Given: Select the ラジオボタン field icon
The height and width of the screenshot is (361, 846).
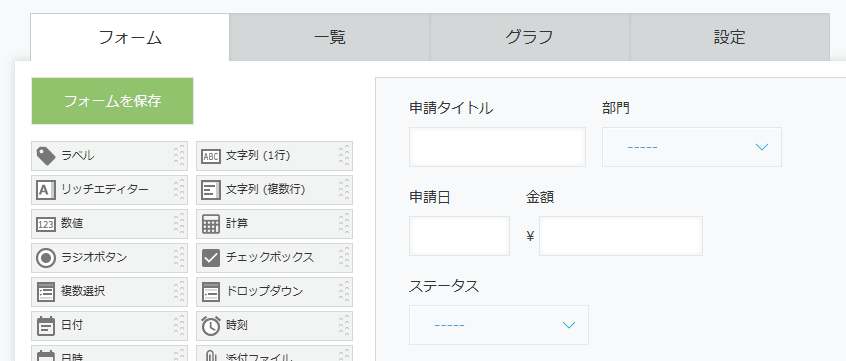Looking at the screenshot, I should tap(46, 258).
